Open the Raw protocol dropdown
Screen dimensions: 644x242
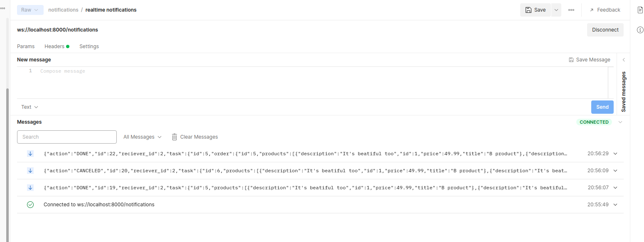(x=30, y=10)
